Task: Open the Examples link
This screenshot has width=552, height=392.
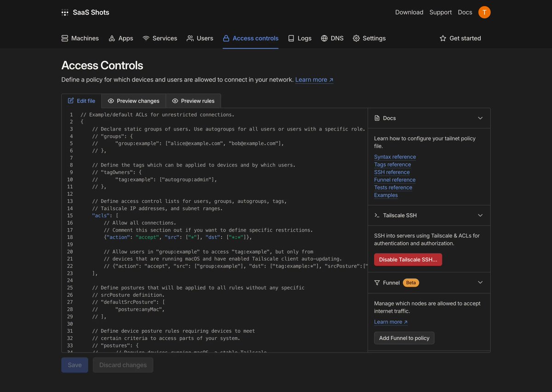Action: pos(385,195)
